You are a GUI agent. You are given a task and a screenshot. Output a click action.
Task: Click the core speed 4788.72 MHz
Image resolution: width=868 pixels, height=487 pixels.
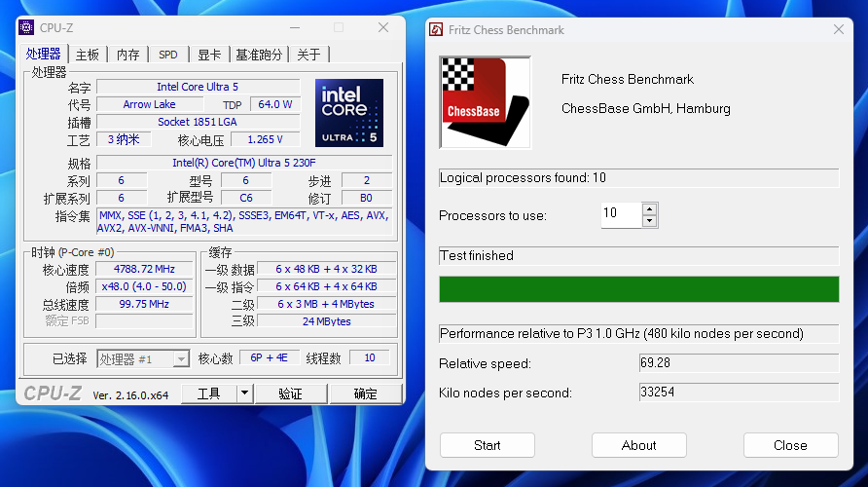point(144,269)
